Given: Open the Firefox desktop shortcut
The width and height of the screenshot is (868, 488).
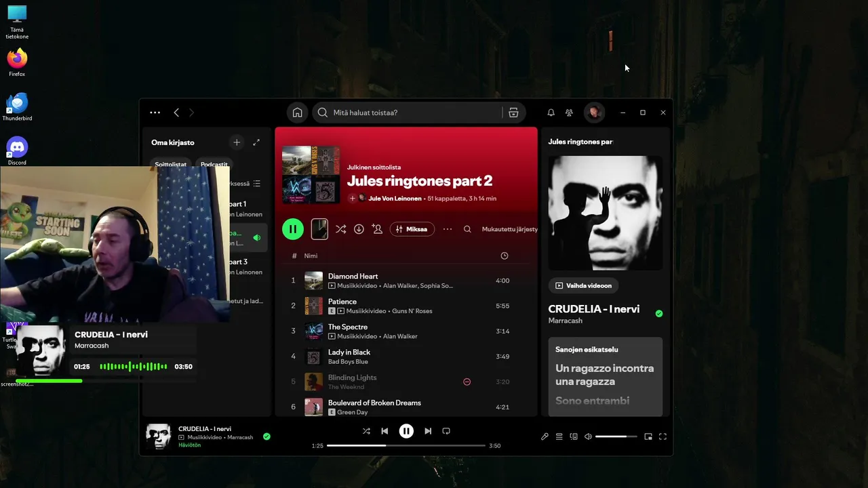Looking at the screenshot, I should (17, 62).
